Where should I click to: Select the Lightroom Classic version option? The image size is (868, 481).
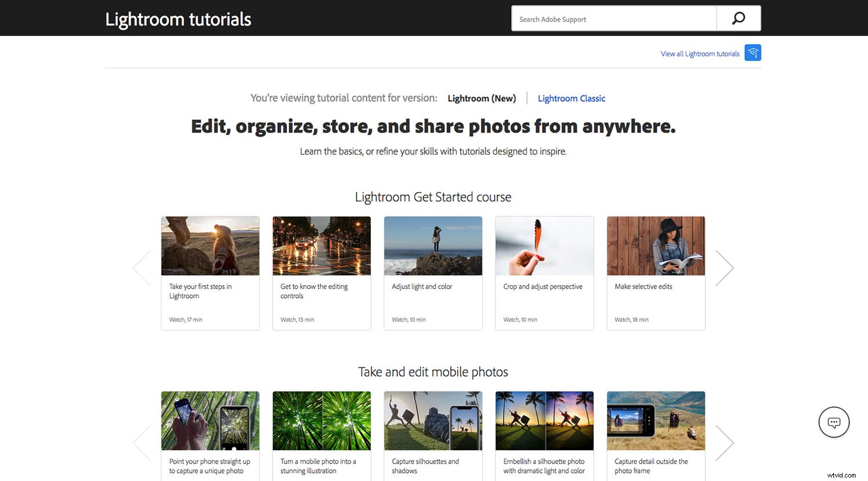pyautogui.click(x=571, y=98)
